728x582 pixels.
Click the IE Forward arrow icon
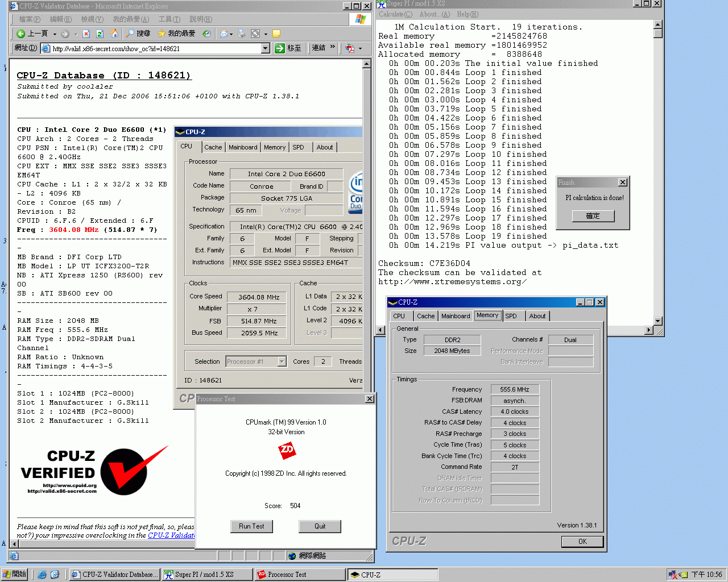65,34
